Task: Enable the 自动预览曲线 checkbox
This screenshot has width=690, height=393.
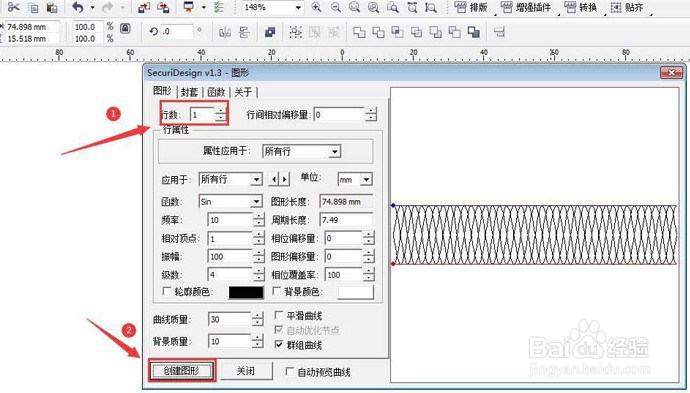Action: point(290,371)
